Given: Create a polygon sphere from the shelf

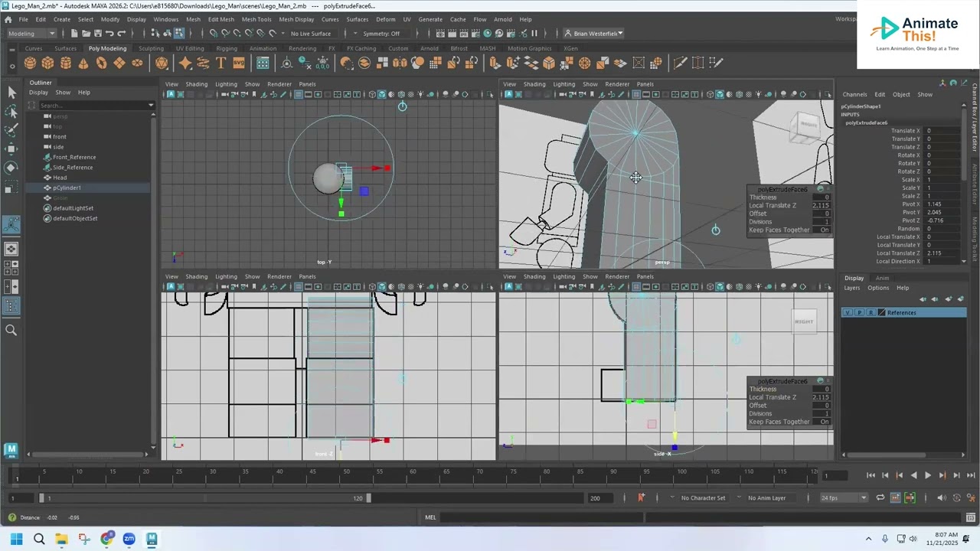Looking at the screenshot, I should tap(30, 63).
